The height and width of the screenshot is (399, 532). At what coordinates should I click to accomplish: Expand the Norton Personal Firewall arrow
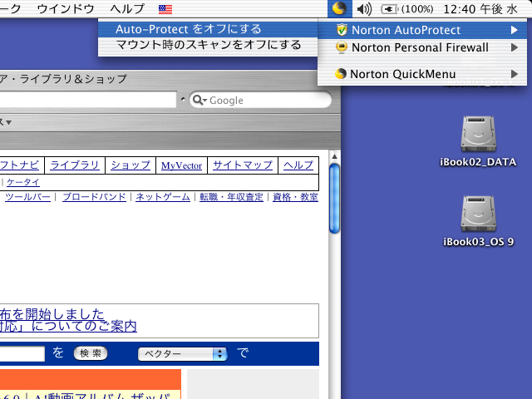(x=515, y=47)
